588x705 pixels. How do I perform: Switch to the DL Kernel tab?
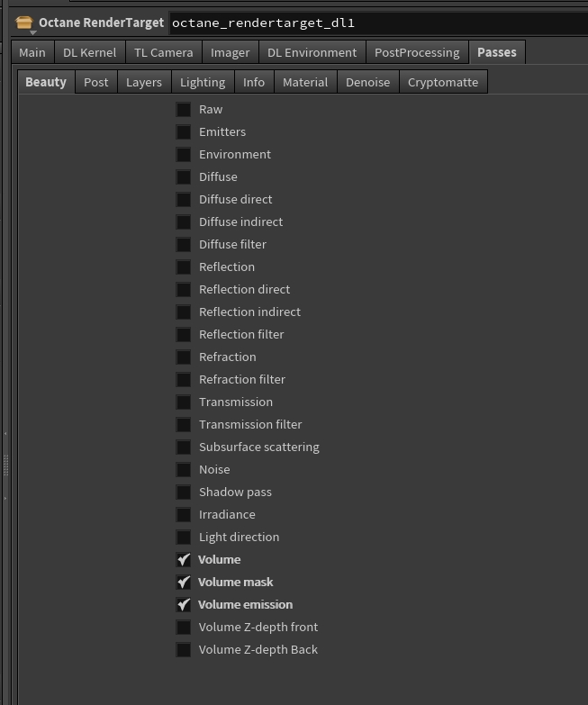90,52
